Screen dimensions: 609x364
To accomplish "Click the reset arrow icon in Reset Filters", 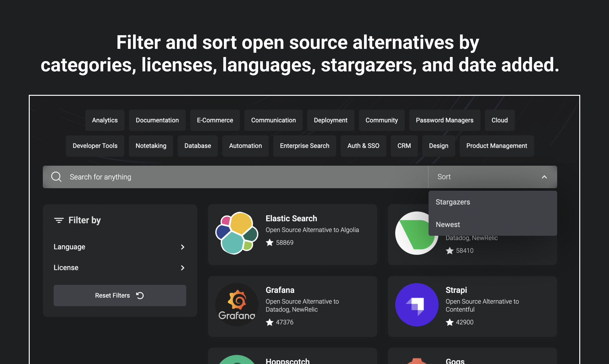I will [x=140, y=296].
